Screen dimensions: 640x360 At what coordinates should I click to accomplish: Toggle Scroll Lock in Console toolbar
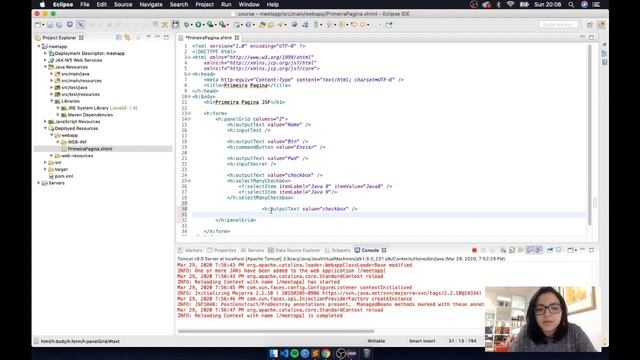(512, 250)
